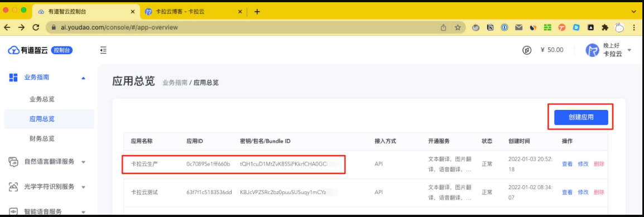The height and width of the screenshot is (217, 644).
Task: Click 修改 for 卡拉云测试
Action: (583, 192)
